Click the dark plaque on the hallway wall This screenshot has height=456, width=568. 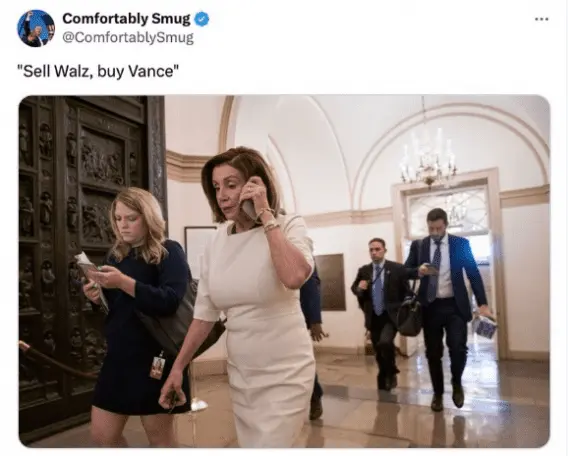(x=330, y=282)
